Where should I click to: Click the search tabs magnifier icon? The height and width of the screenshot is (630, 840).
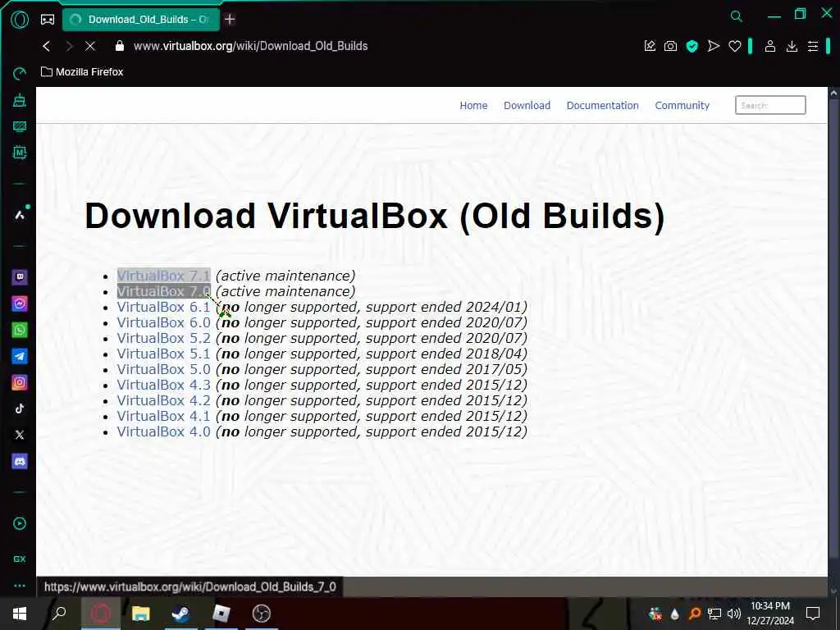click(x=737, y=16)
